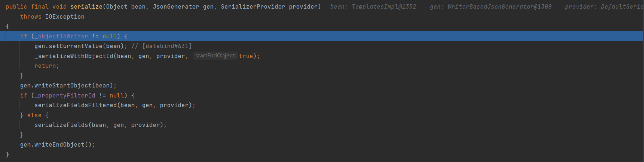Click the IOException type after throws

(65, 17)
